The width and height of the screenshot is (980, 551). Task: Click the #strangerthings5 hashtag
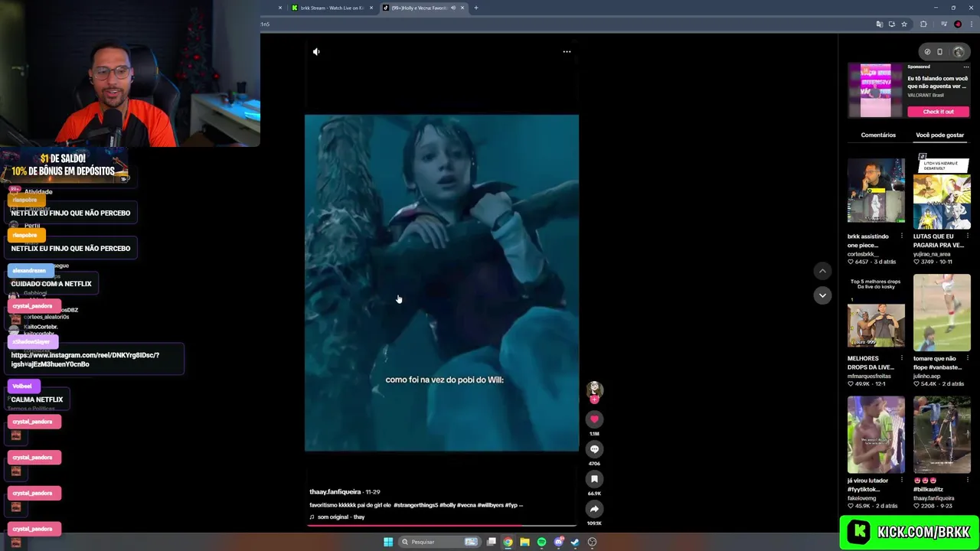point(415,505)
